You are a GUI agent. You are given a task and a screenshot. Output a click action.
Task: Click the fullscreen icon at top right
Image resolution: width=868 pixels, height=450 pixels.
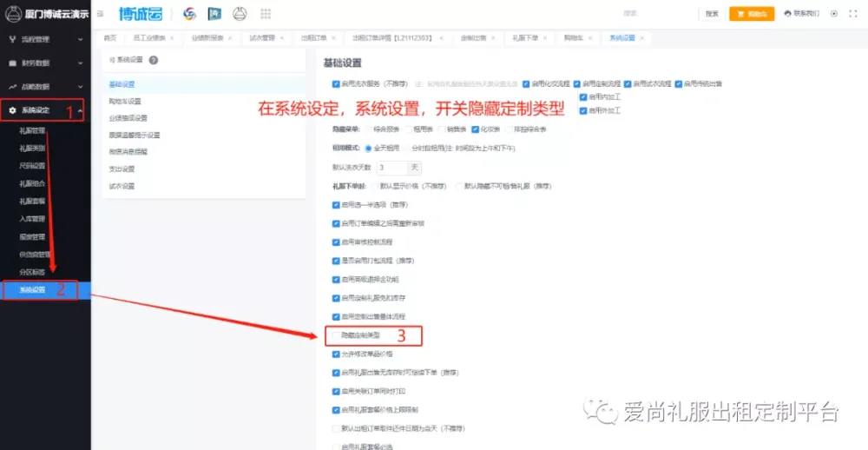pyautogui.click(x=852, y=14)
